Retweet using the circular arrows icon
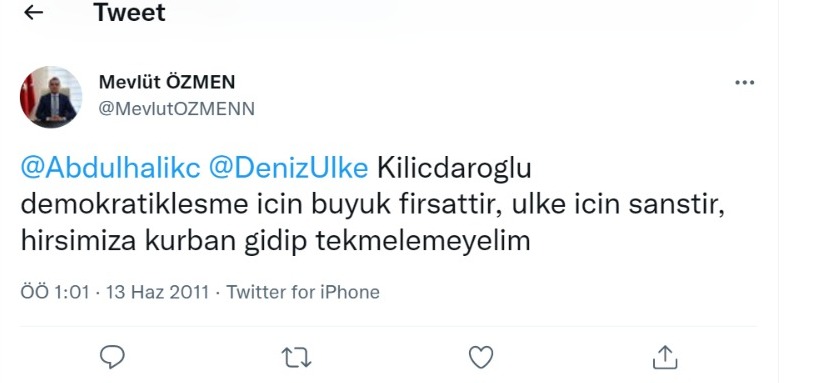 point(296,358)
